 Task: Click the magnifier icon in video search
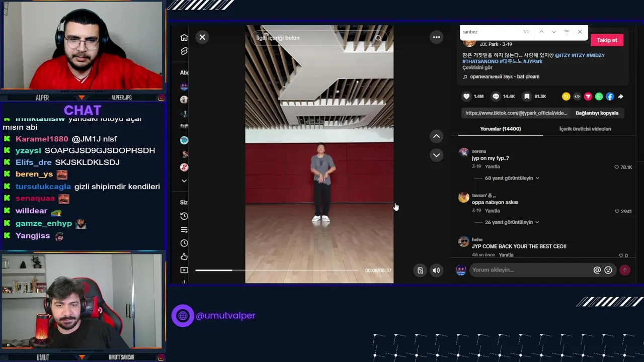tap(378, 38)
